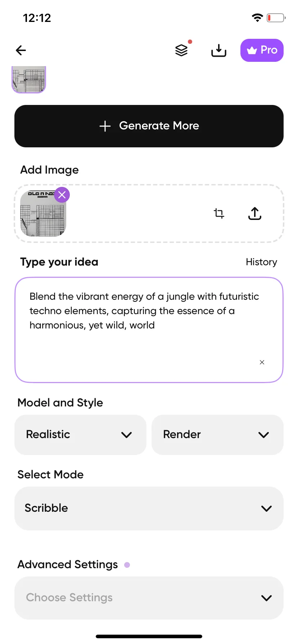The image size is (298, 644).
Task: Click into the idea text field
Action: [149, 330]
